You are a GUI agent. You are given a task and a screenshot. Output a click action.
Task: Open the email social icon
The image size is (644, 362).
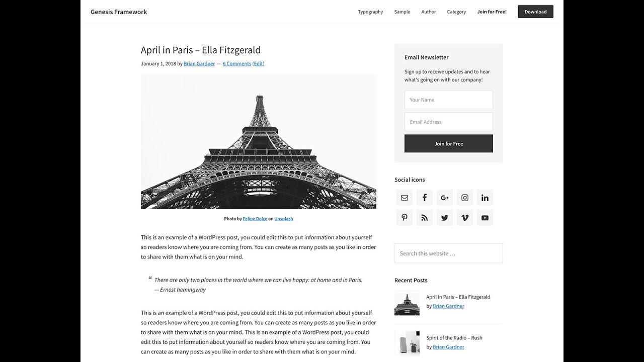coord(405,198)
